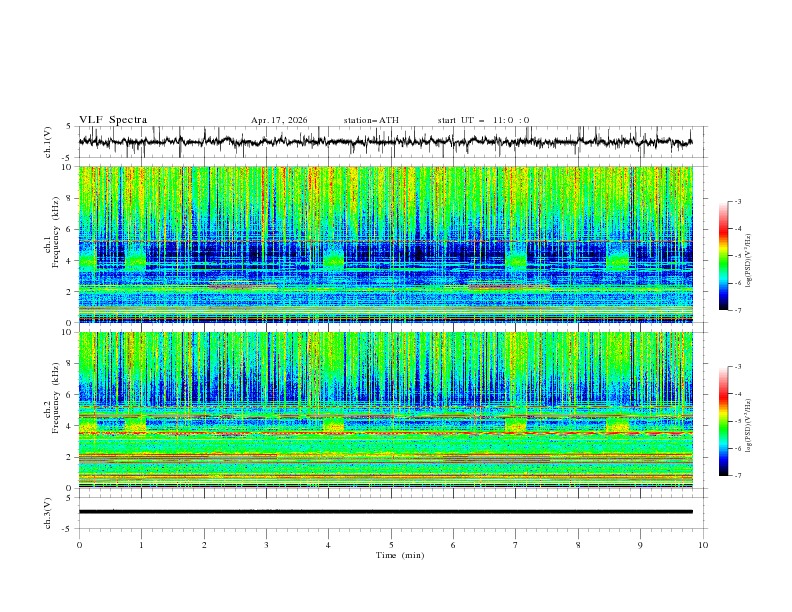792x612 pixels.
Task: Click time axis tick label "2"
Action: point(204,545)
